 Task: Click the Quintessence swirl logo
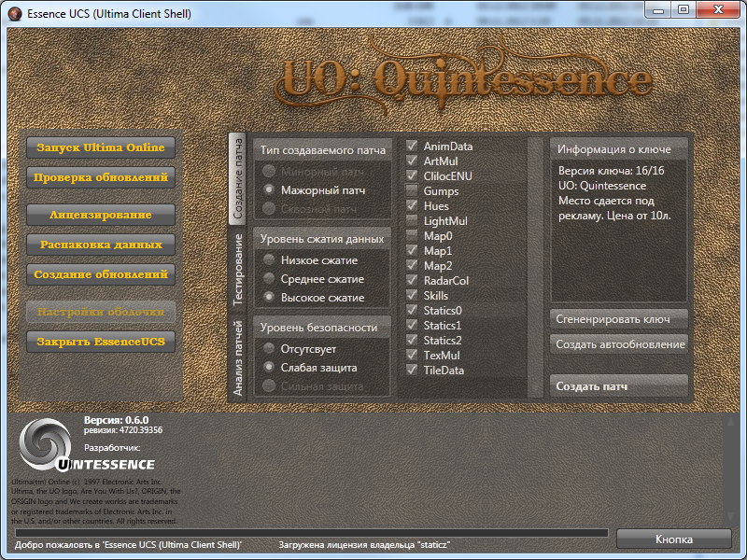coord(43,441)
